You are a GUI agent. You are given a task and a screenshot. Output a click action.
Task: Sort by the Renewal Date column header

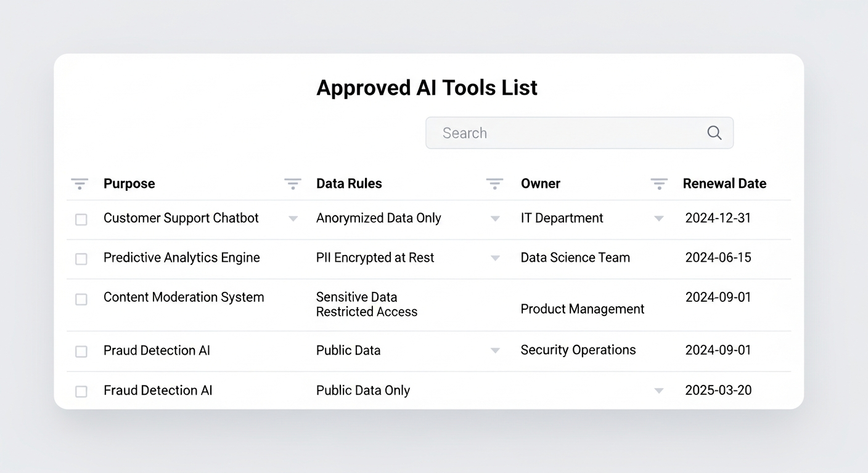[x=724, y=183]
